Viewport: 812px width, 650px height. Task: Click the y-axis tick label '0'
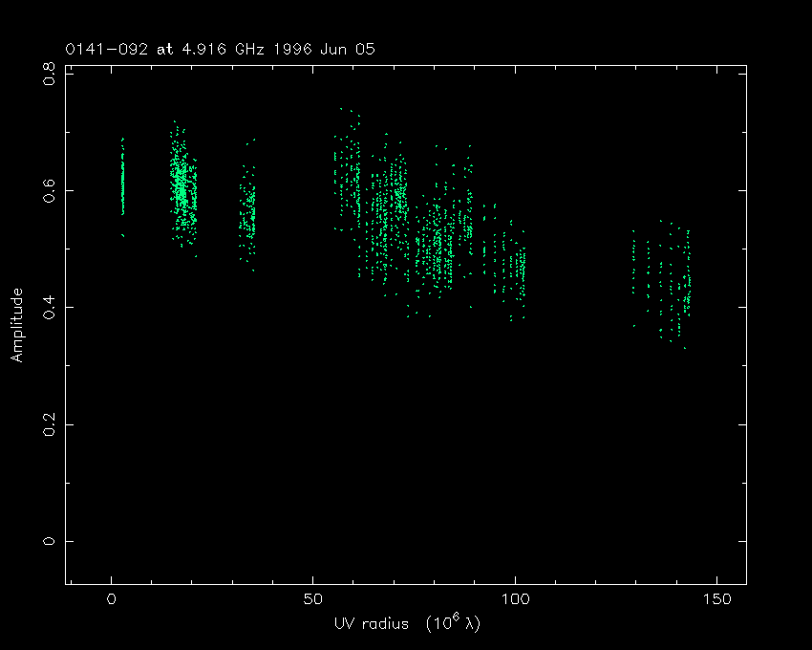(x=49, y=541)
